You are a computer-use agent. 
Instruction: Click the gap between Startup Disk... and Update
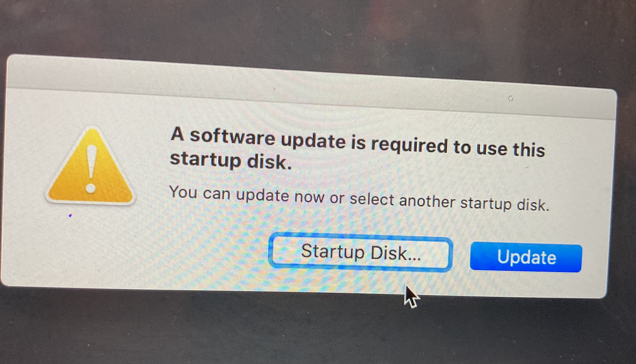point(461,256)
